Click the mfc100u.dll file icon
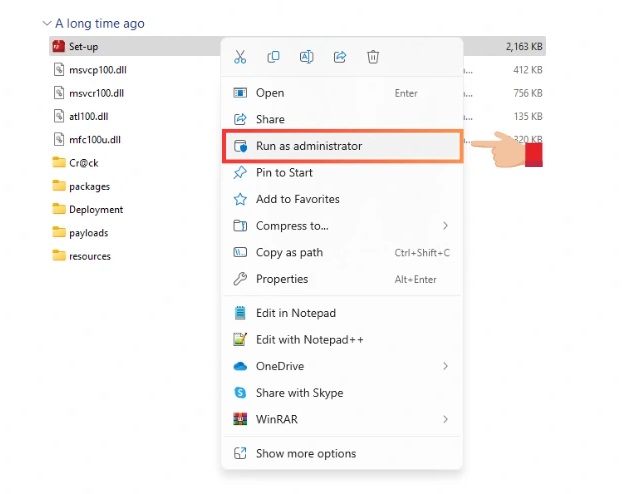Viewport: 623px width, 494px height. pyautogui.click(x=59, y=139)
